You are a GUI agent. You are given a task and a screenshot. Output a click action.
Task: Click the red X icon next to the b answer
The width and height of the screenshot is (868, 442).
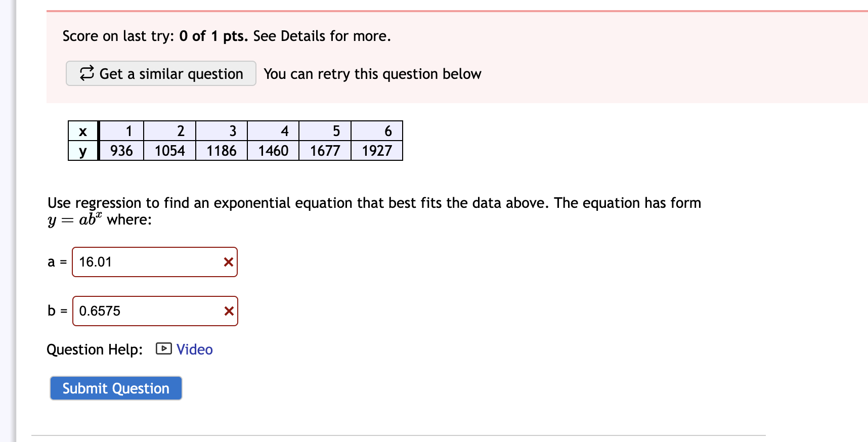coord(228,311)
